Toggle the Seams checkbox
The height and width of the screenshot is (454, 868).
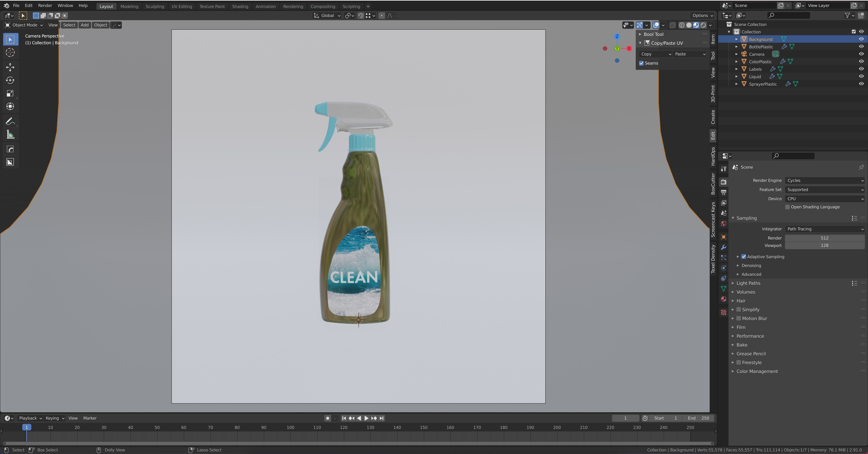[641, 63]
